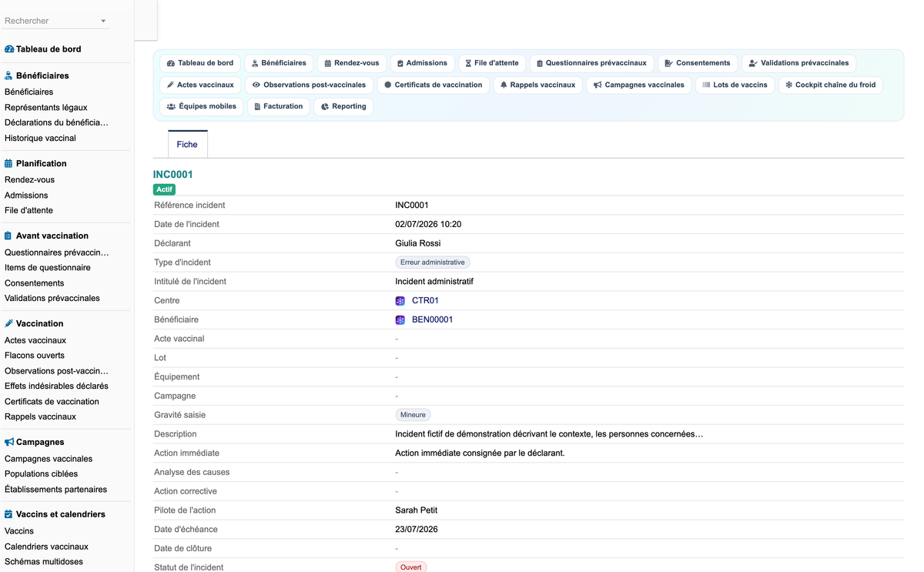Click the Erreur administrative type tag

(433, 263)
